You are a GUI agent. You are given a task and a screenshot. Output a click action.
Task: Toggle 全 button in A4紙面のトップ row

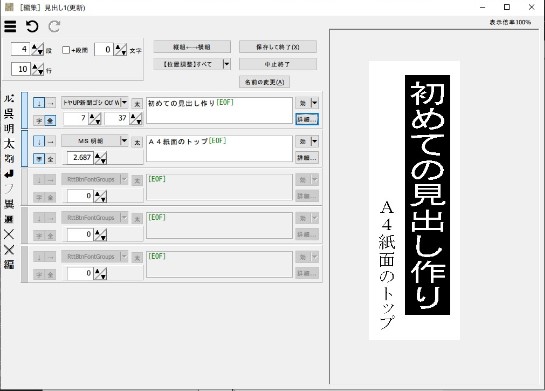click(50, 159)
